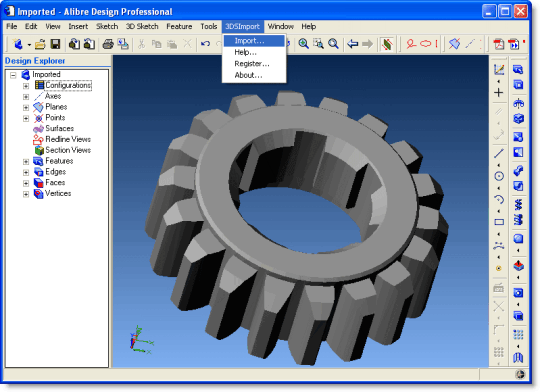Open the dropdown arrow beside New icon
This screenshot has height=392, width=540.
(29, 45)
